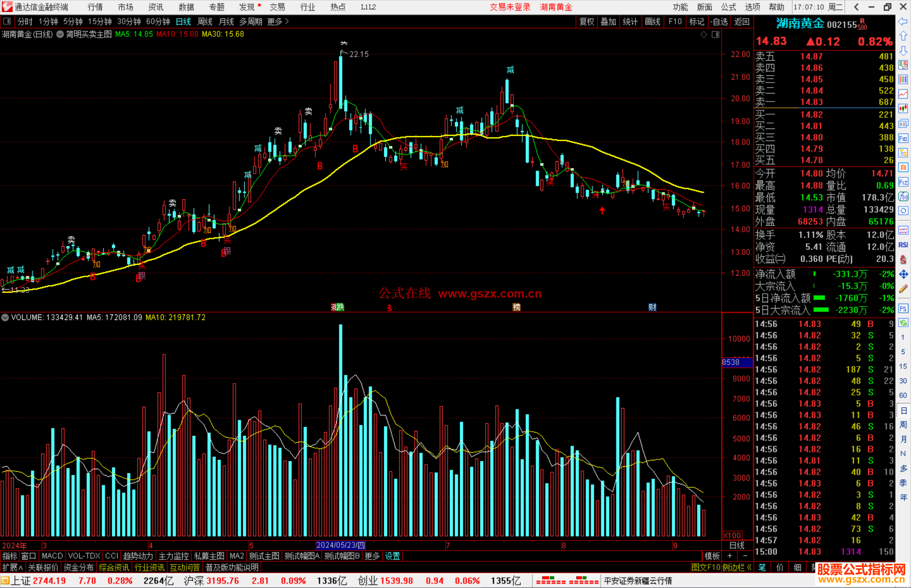The width and height of the screenshot is (911, 588).
Task: Click the green refresh sidebar icon
Action: click(903, 323)
